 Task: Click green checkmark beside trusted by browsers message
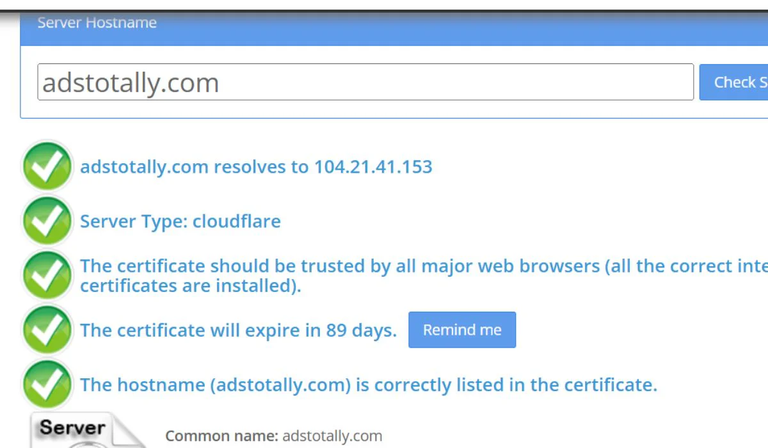point(48,275)
